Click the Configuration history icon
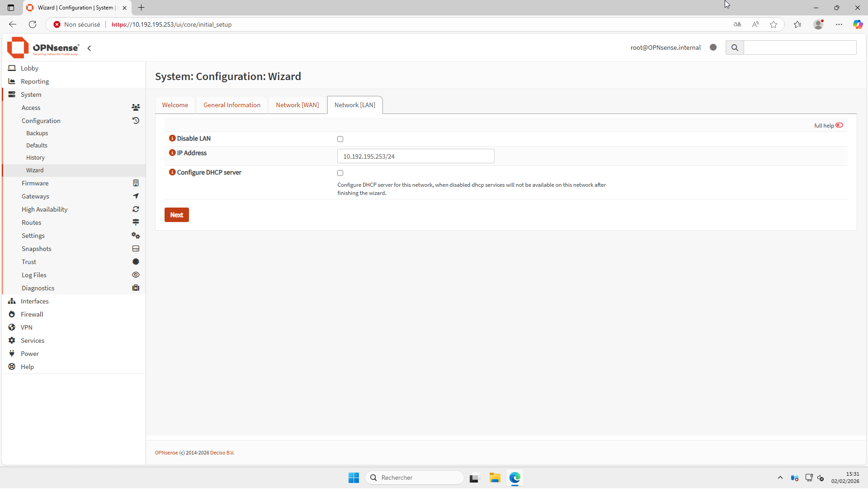 coord(136,121)
